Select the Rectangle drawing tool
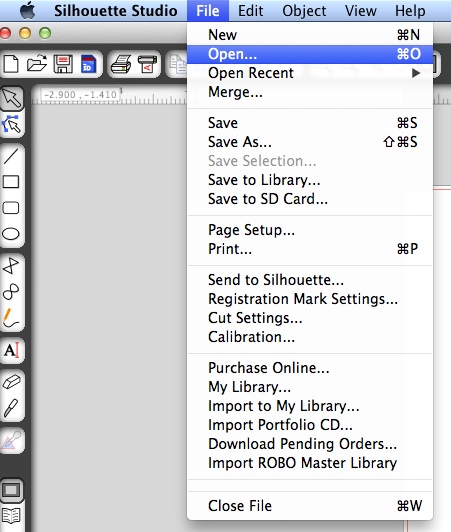Image resolution: width=451 pixels, height=532 pixels. (11, 182)
